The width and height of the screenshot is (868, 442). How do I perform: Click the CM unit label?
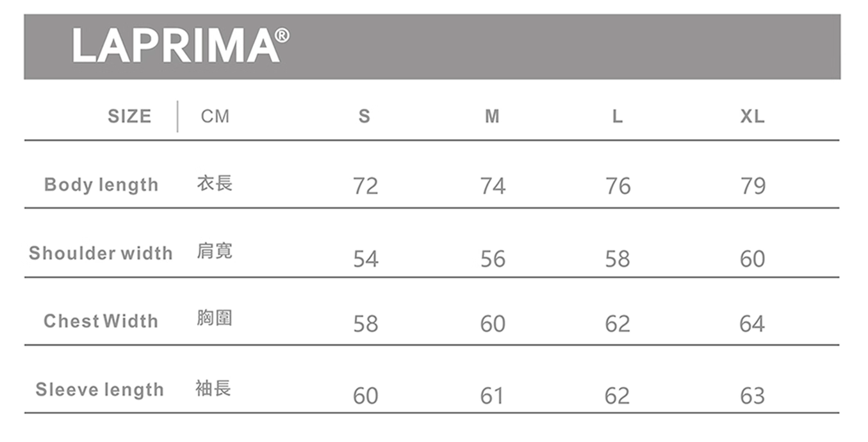215,117
